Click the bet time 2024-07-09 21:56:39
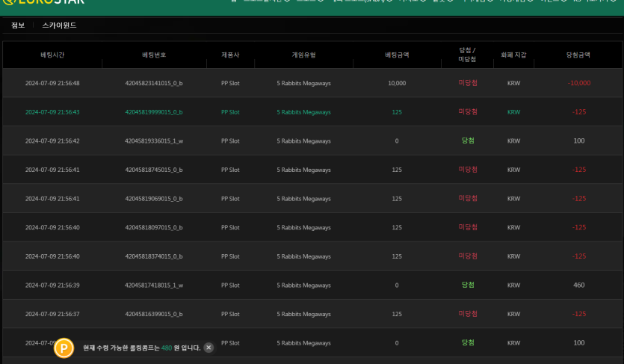This screenshot has width=624, height=364. click(52, 286)
